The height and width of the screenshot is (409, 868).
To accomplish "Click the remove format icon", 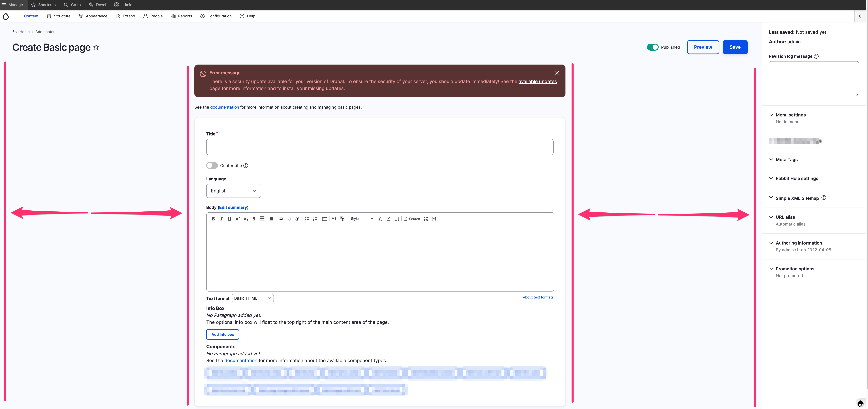I will coord(380,219).
